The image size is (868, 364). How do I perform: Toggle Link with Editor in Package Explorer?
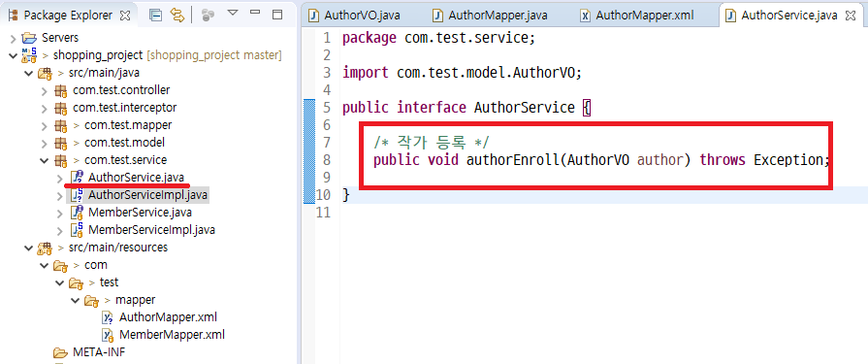click(177, 16)
